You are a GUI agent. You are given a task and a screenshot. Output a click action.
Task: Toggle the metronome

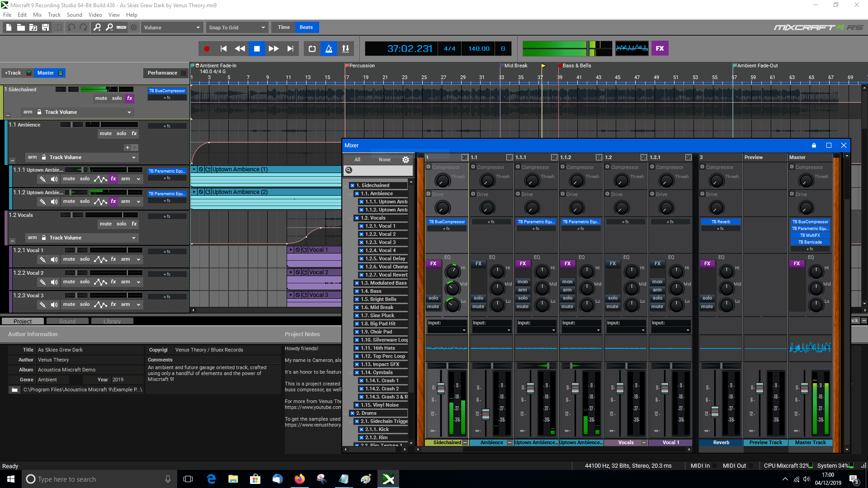(329, 49)
